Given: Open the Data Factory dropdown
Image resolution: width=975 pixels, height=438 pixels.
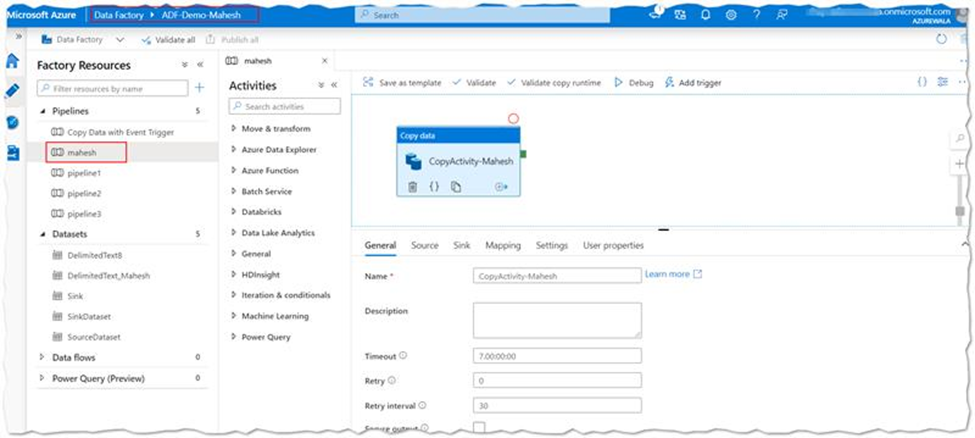Looking at the screenshot, I should point(83,39).
